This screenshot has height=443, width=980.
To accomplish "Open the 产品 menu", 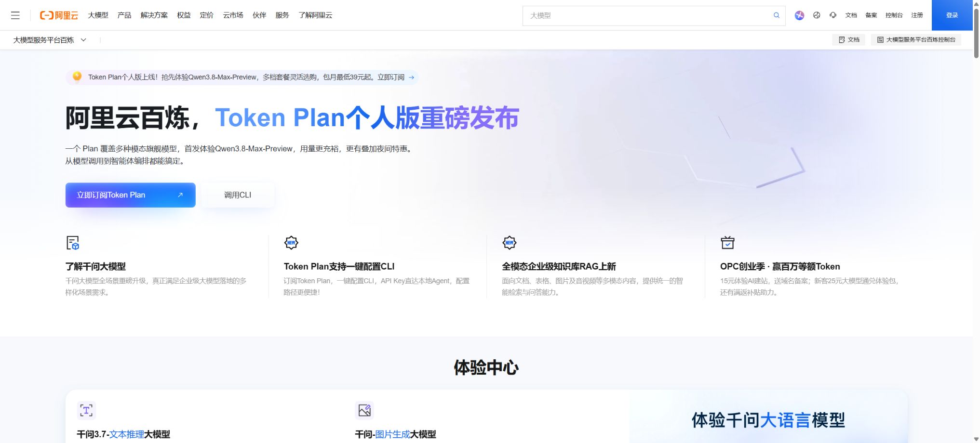I will click(124, 15).
